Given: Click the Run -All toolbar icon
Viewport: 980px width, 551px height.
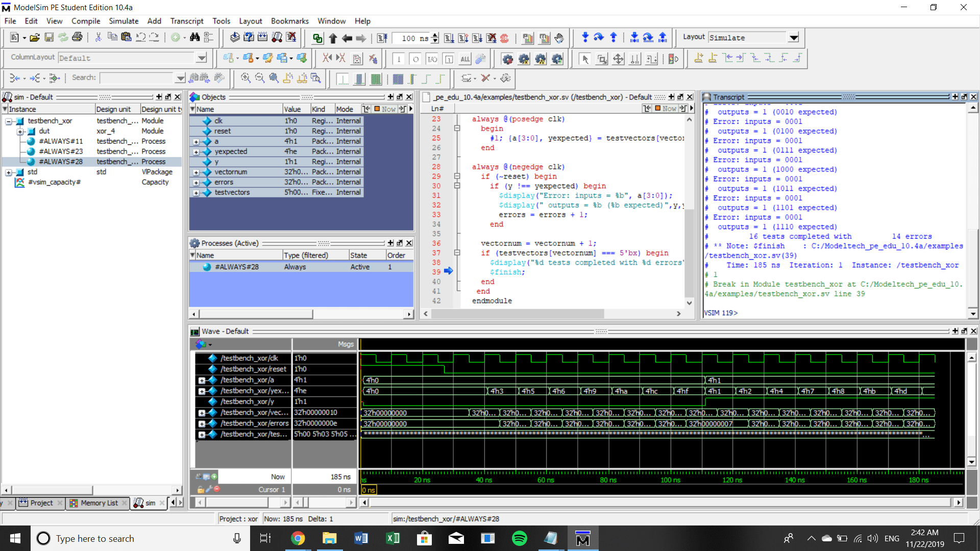Looking at the screenshot, I should (x=477, y=38).
